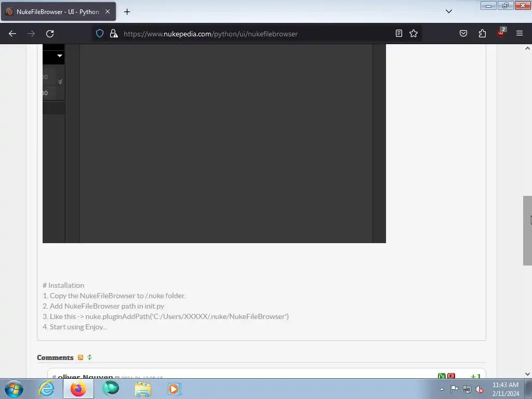The width and height of the screenshot is (532, 399).
Task: Launch Windows Media Player from the taskbar
Action: point(175,389)
